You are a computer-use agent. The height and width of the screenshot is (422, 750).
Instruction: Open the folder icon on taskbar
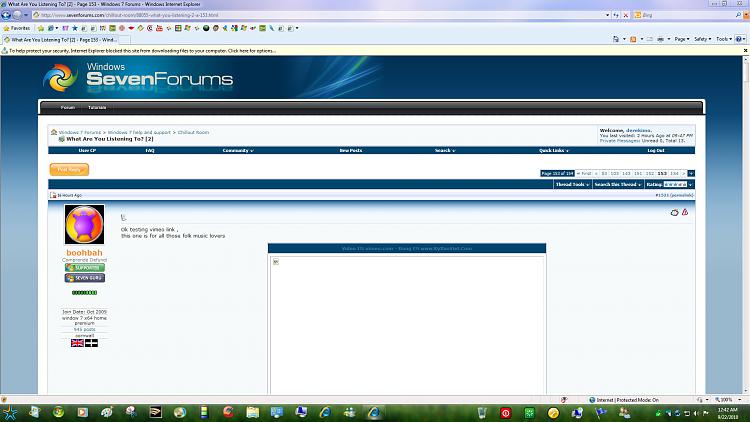tap(253, 412)
